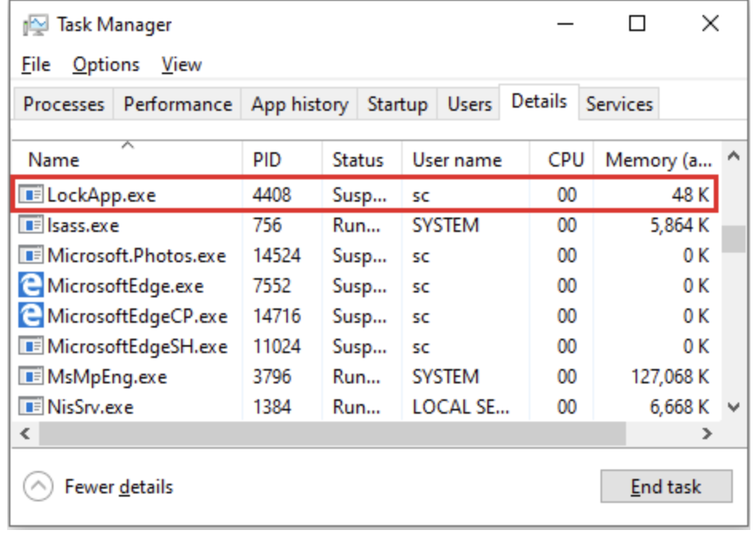756x534 pixels.
Task: Click the MsMpEng.exe process icon
Action: point(31,376)
